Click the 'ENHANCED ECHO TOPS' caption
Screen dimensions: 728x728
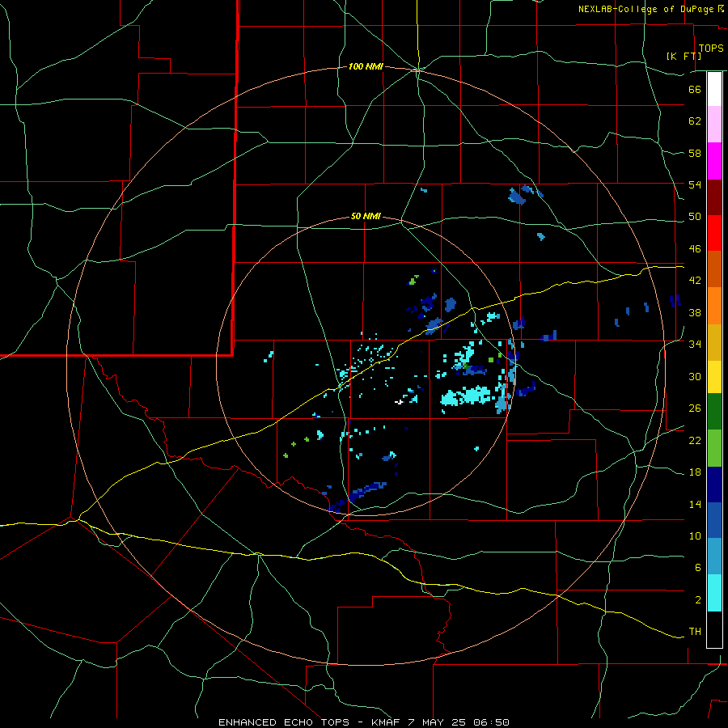pyautogui.click(x=284, y=722)
